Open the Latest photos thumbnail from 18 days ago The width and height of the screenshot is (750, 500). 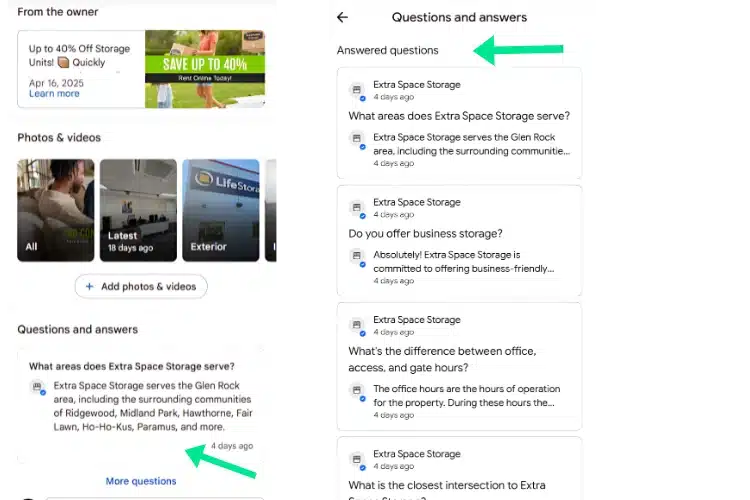coord(138,210)
